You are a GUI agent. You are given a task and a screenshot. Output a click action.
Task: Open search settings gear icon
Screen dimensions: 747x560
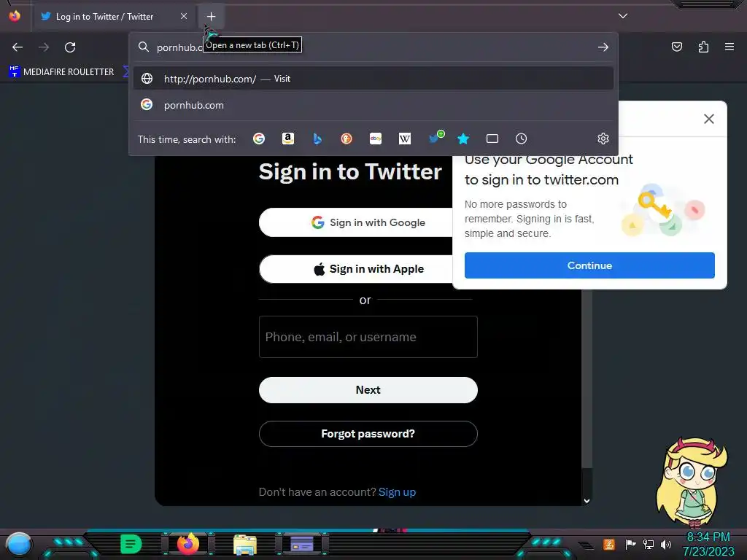coord(603,139)
